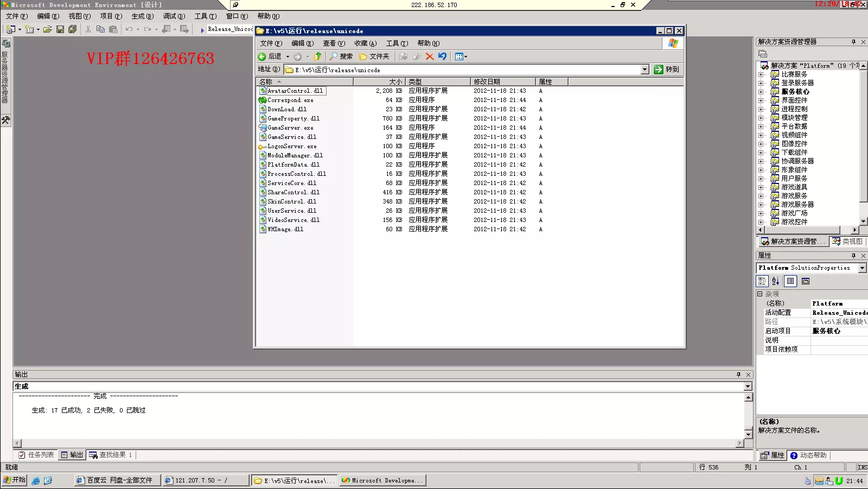The width and height of the screenshot is (868, 489).
Task: Click the red Delete icon in Explorer toolbar
Action: click(430, 56)
